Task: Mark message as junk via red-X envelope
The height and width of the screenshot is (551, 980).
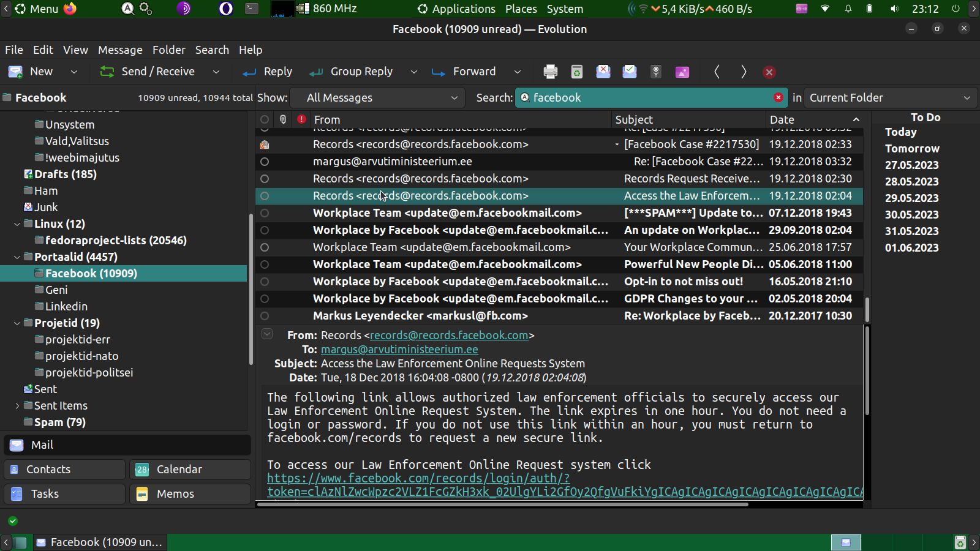Action: [x=603, y=72]
